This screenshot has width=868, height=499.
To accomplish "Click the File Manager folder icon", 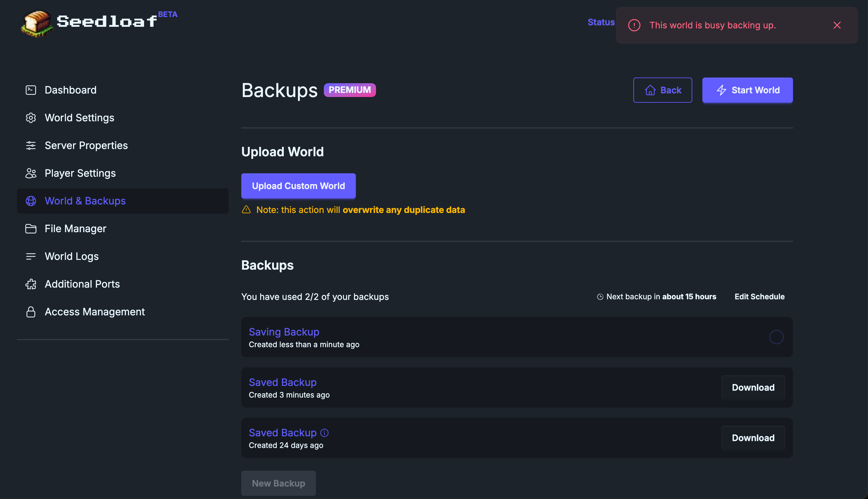I will [31, 229].
